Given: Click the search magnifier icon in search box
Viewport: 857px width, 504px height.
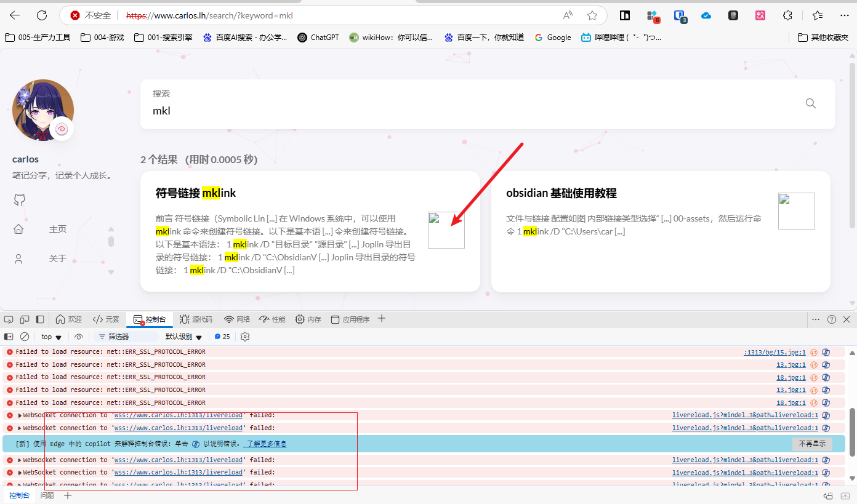Looking at the screenshot, I should pos(810,103).
